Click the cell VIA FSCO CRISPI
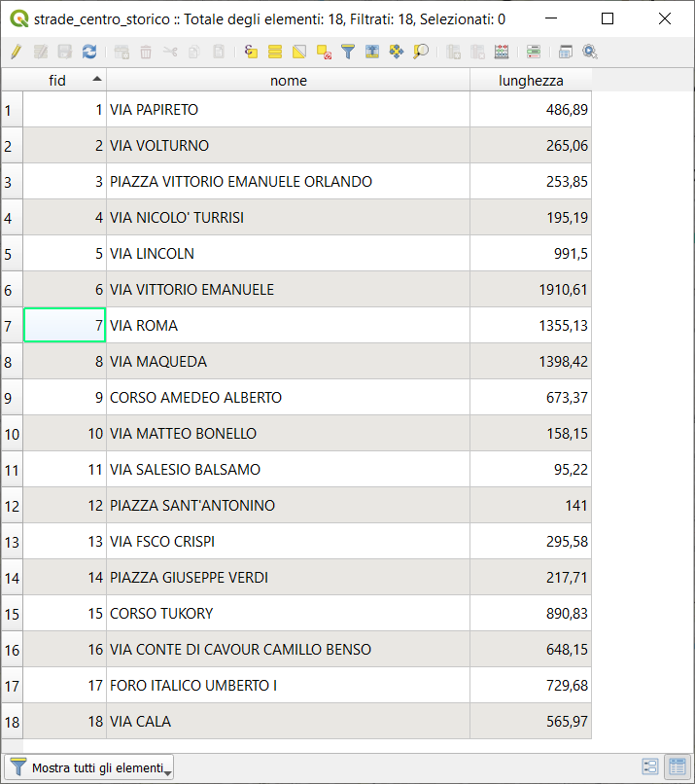 tap(289, 542)
